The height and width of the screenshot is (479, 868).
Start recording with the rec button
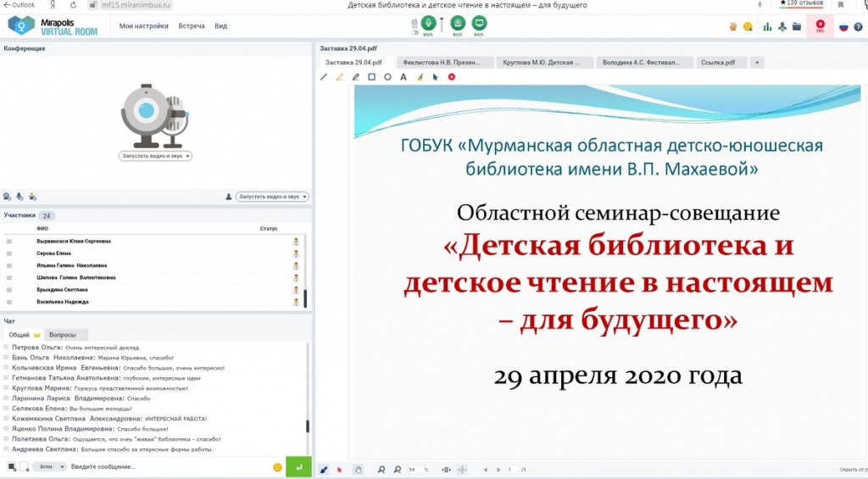point(821,25)
